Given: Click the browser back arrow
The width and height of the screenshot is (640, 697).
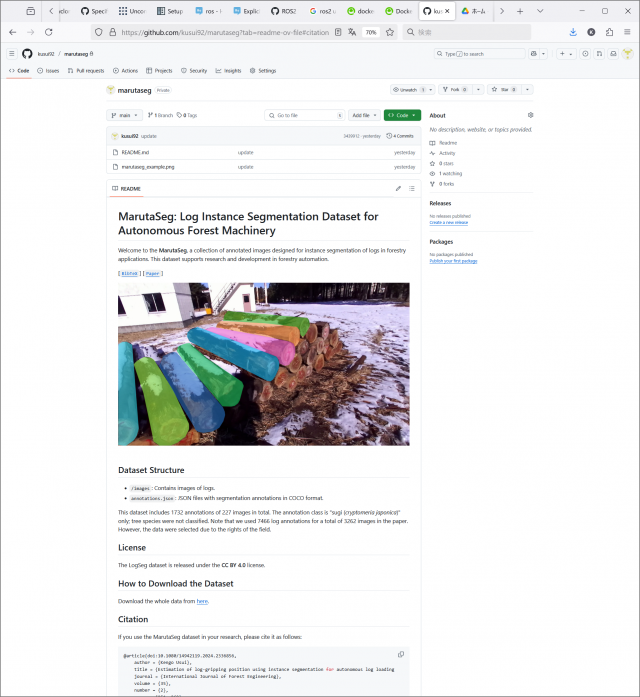Looking at the screenshot, I should (x=12, y=32).
